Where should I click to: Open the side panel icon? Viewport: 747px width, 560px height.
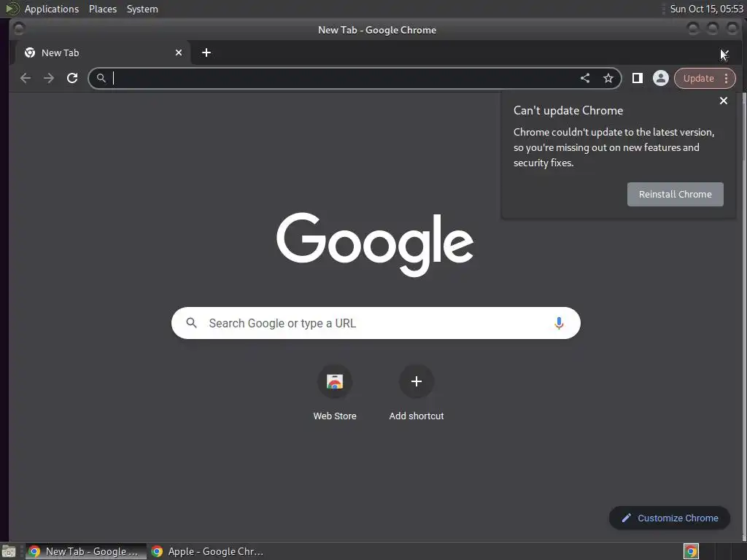click(637, 78)
